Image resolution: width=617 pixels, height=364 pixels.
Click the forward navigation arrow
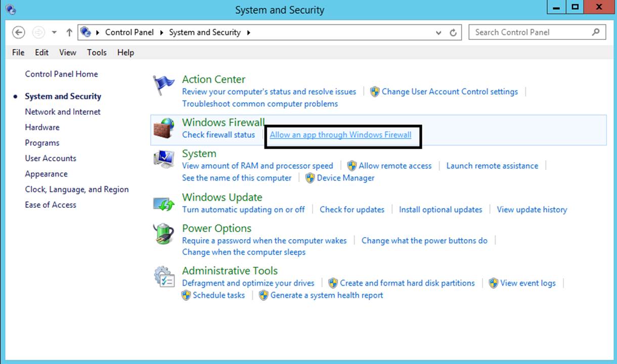click(38, 32)
